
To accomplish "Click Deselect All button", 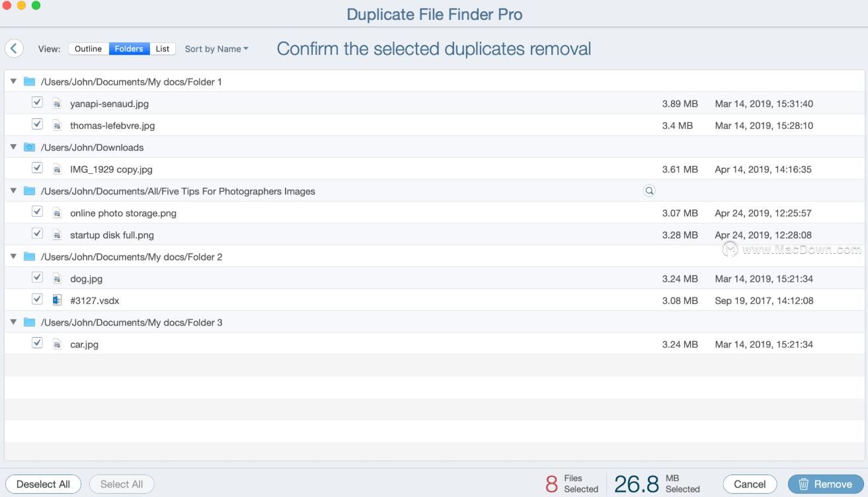I will [43, 484].
